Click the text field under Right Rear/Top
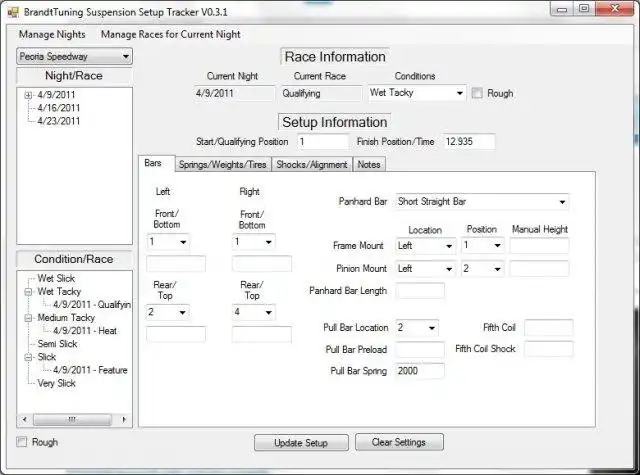The width and height of the screenshot is (640, 475). 262,334
